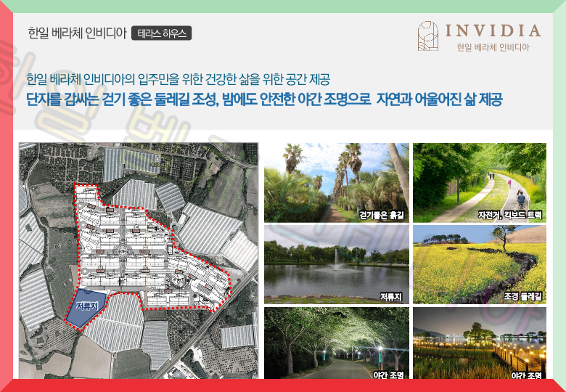The height and width of the screenshot is (392, 566).
Task: Click the 한일 베라체 인비디아 text under the logo
Action: click(x=493, y=47)
